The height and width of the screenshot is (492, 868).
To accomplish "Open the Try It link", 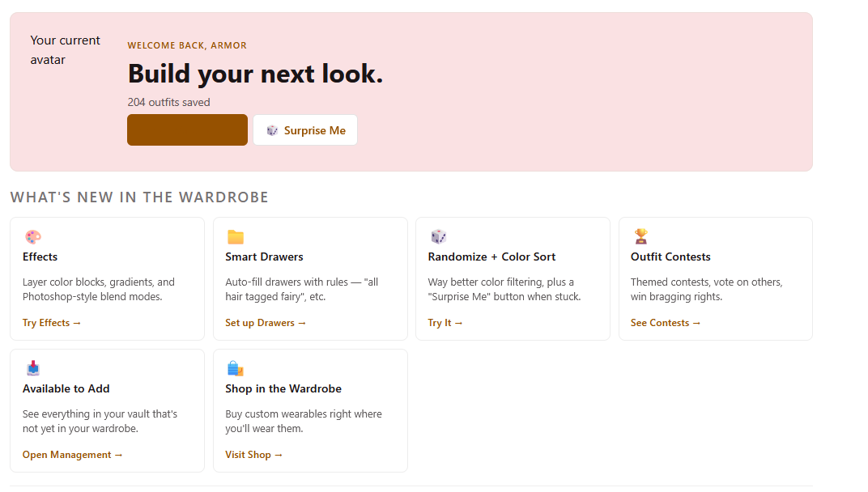I will pyautogui.click(x=445, y=323).
